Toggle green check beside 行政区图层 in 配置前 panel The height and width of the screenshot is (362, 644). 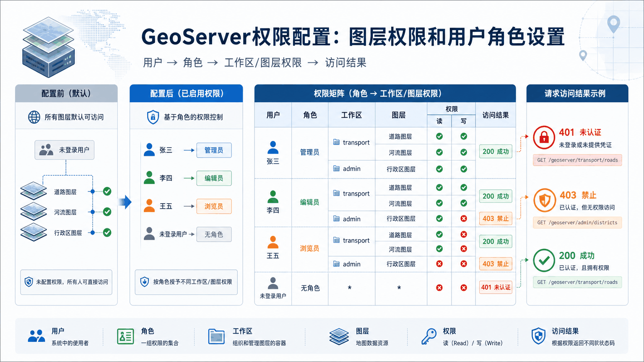point(107,232)
